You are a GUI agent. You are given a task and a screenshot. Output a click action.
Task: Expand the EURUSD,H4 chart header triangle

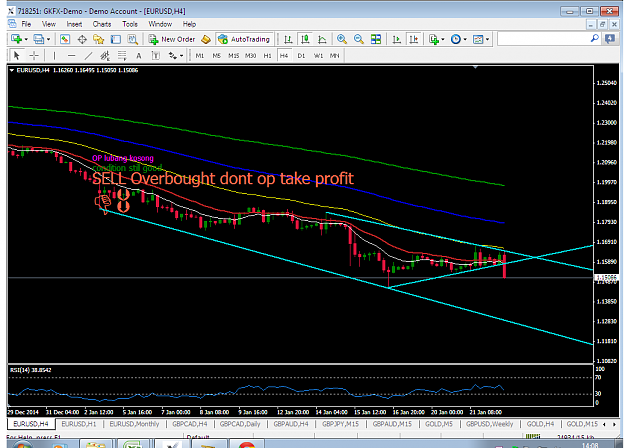[x=12, y=70]
